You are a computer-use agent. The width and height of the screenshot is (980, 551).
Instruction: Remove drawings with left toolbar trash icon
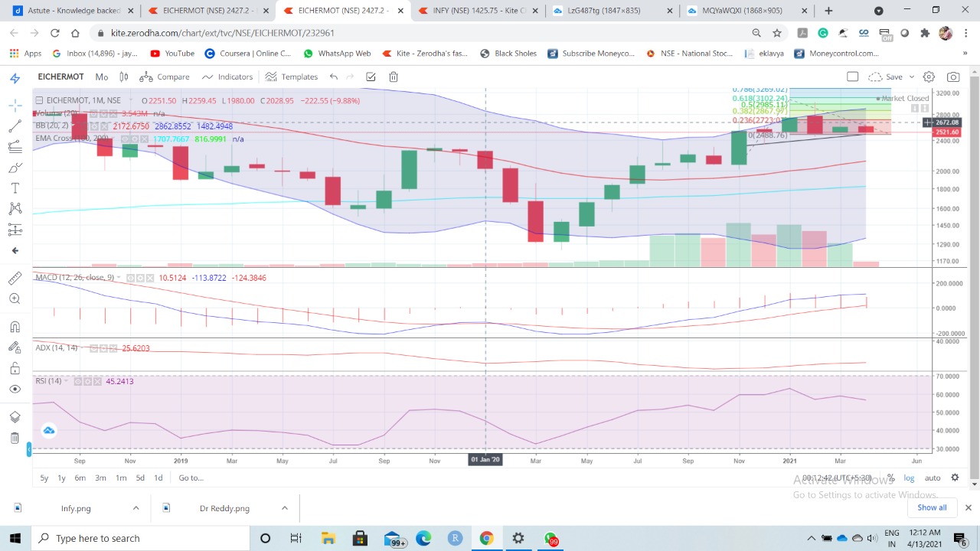[x=15, y=438]
